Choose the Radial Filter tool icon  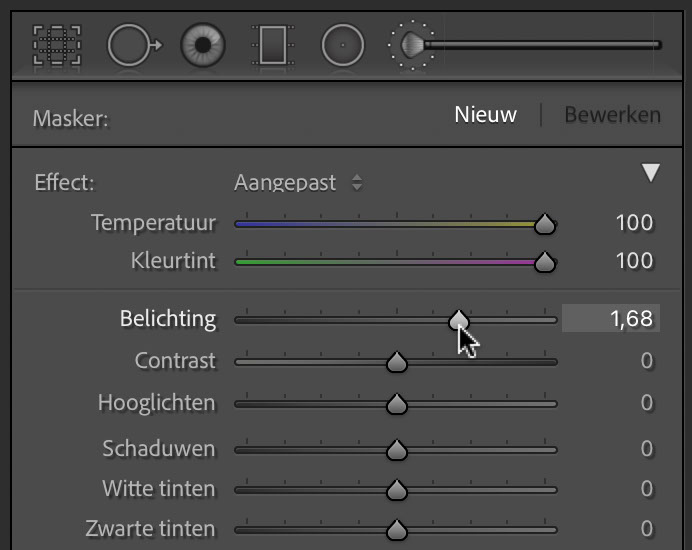click(343, 45)
